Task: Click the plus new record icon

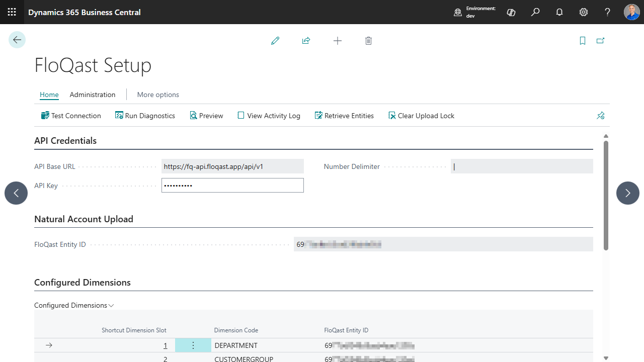Action: 338,41
